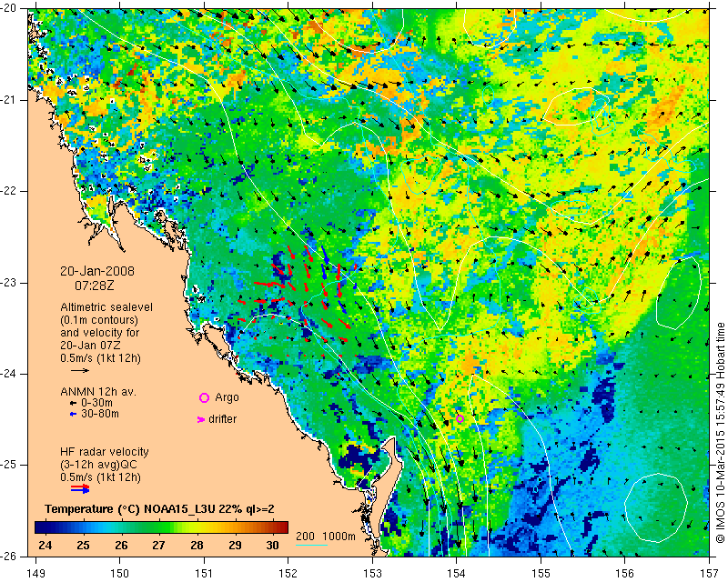Screen dimensions: 728x582
Task: Click the latitude axis label '-21'
Action: 9,100
